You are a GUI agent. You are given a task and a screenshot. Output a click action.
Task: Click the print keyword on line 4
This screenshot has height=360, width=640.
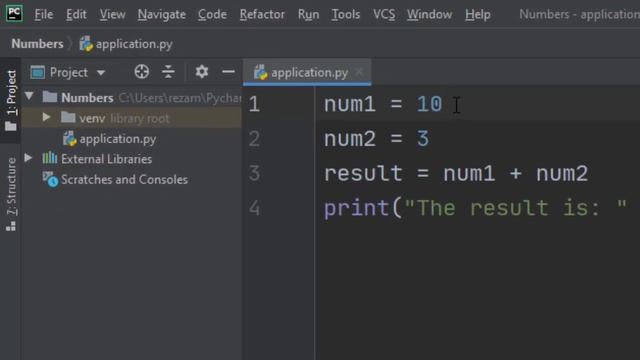[356, 209]
